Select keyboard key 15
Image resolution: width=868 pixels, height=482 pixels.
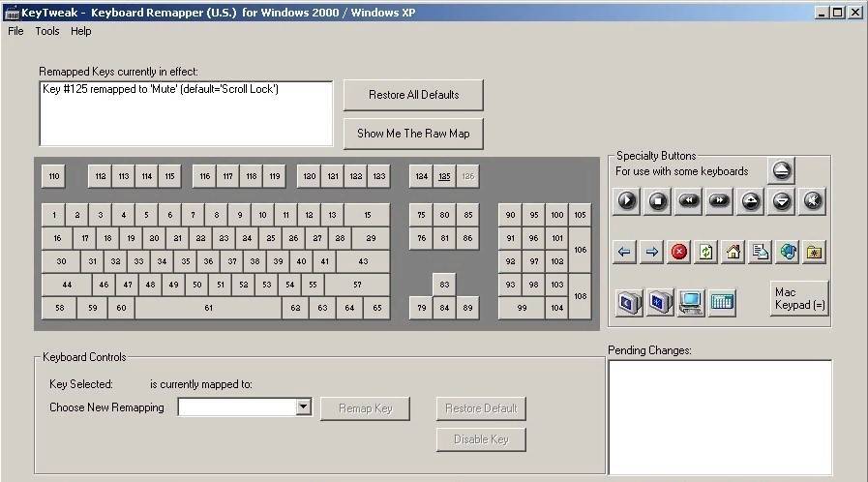pyautogui.click(x=367, y=215)
